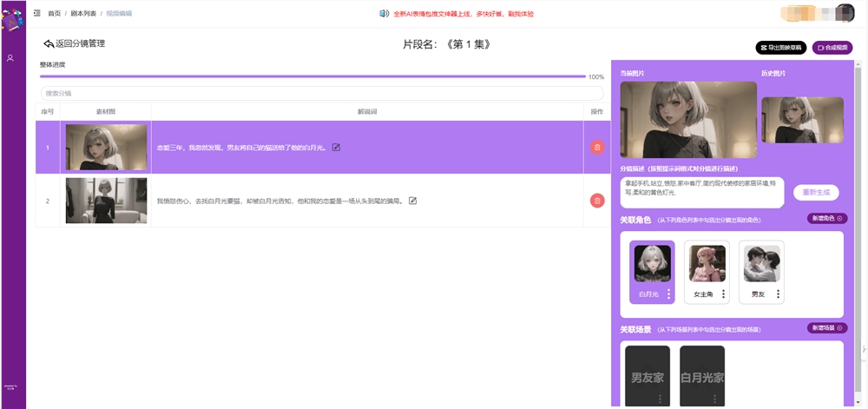Select the 男友家 scene card

[648, 377]
